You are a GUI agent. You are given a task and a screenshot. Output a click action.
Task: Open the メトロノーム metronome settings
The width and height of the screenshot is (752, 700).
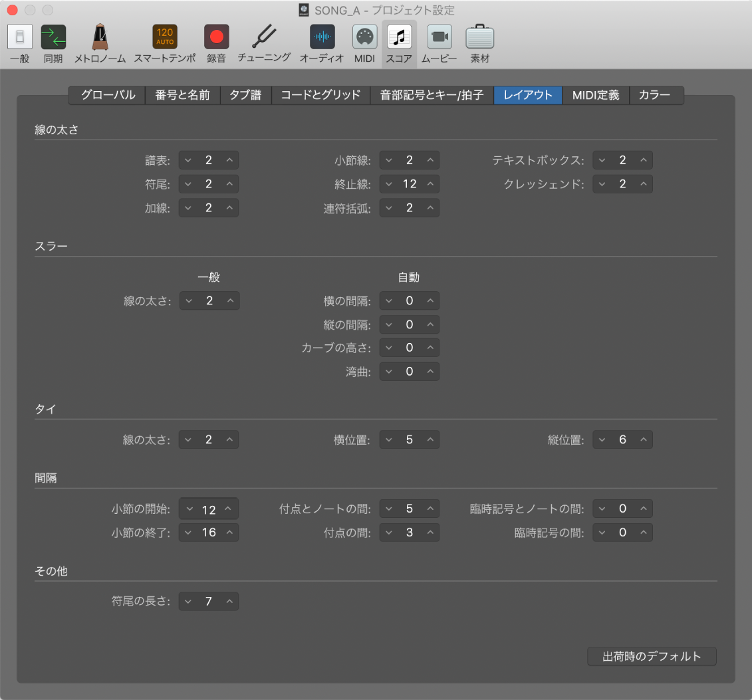100,44
